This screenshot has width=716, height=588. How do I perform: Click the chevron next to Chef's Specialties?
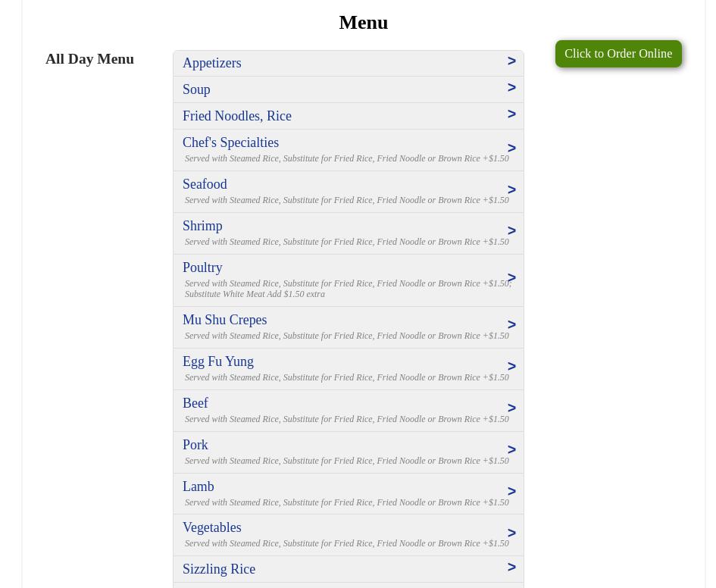pyautogui.click(x=511, y=149)
